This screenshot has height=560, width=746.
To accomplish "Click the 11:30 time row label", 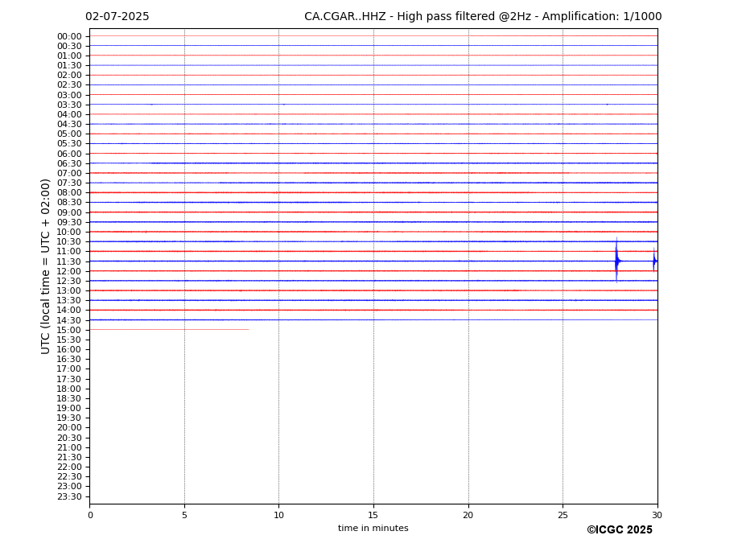I will pos(69,261).
